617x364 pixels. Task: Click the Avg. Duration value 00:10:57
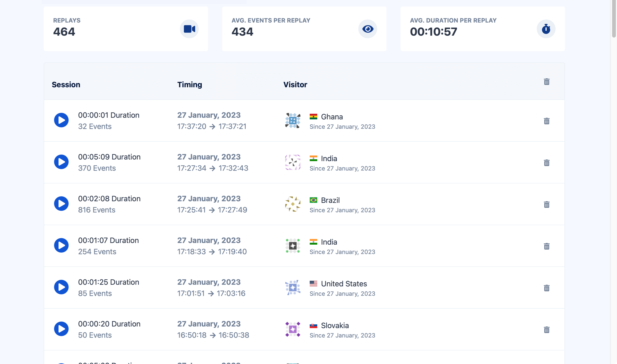(x=434, y=32)
